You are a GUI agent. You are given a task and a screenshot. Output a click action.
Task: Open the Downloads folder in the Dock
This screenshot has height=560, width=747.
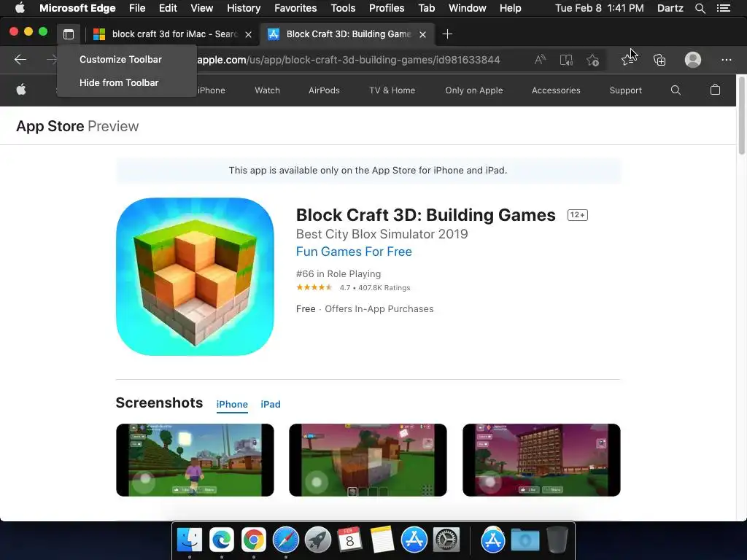pyautogui.click(x=525, y=540)
